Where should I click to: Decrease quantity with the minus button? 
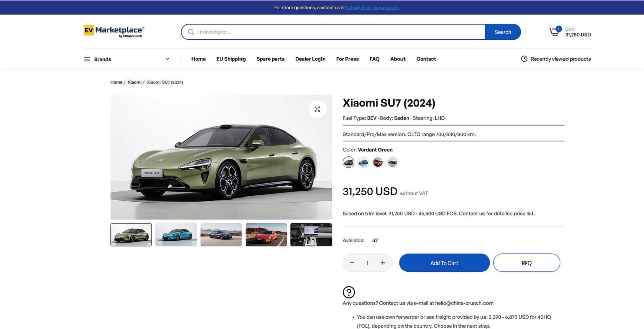point(352,262)
